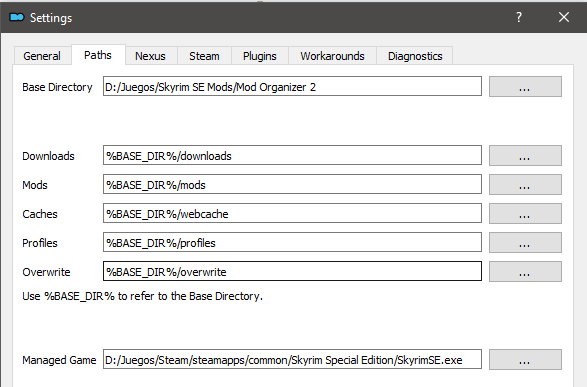Close the Settings dialog
587x387 pixels.
point(564,17)
